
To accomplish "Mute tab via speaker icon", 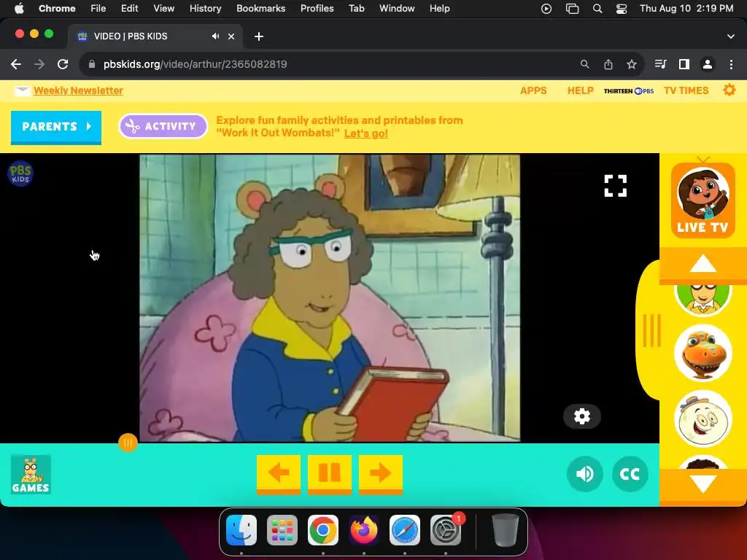I will (x=215, y=36).
